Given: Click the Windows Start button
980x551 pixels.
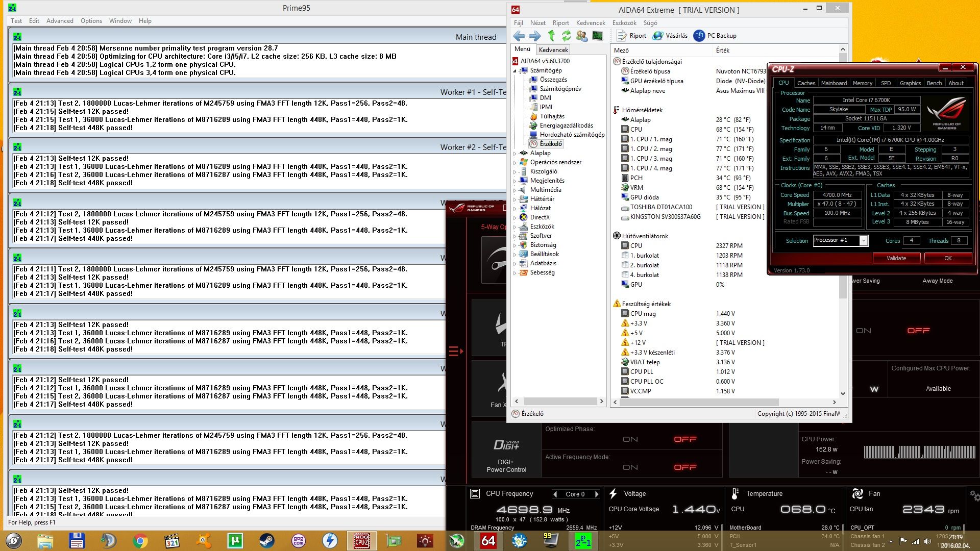Looking at the screenshot, I should tap(14, 540).
